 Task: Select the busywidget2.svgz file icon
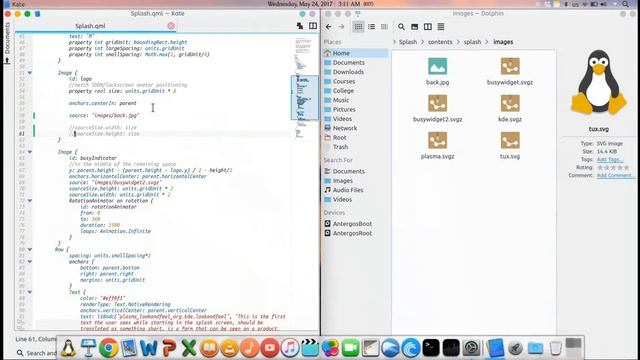pos(437,103)
